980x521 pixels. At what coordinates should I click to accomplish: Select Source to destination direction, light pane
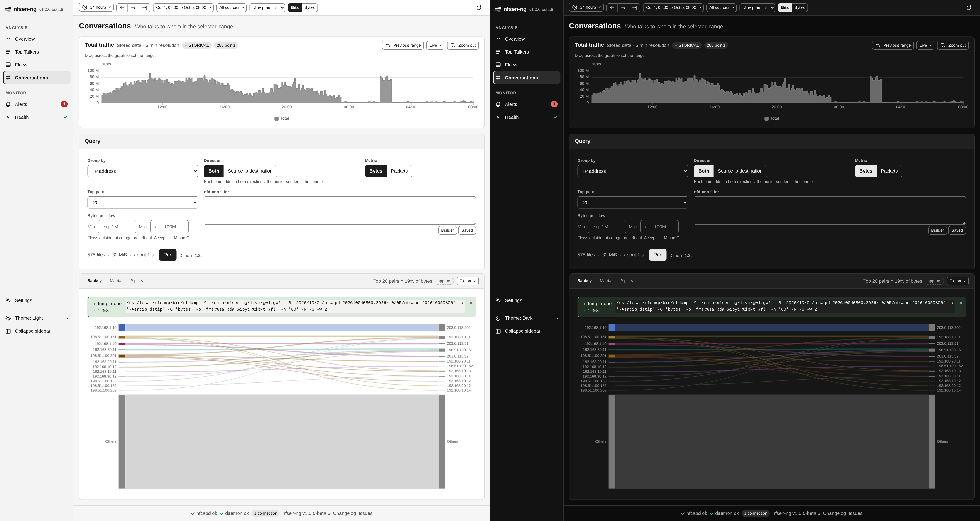(x=250, y=171)
